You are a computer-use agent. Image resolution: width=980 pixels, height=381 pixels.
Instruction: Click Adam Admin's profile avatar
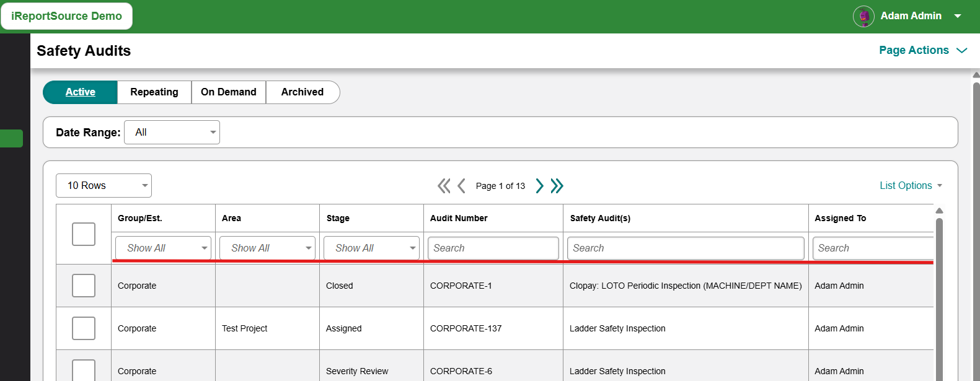[x=863, y=16]
